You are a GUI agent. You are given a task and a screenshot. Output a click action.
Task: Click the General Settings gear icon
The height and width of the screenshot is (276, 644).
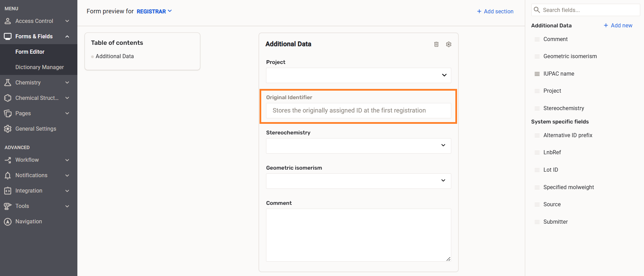tap(8, 129)
